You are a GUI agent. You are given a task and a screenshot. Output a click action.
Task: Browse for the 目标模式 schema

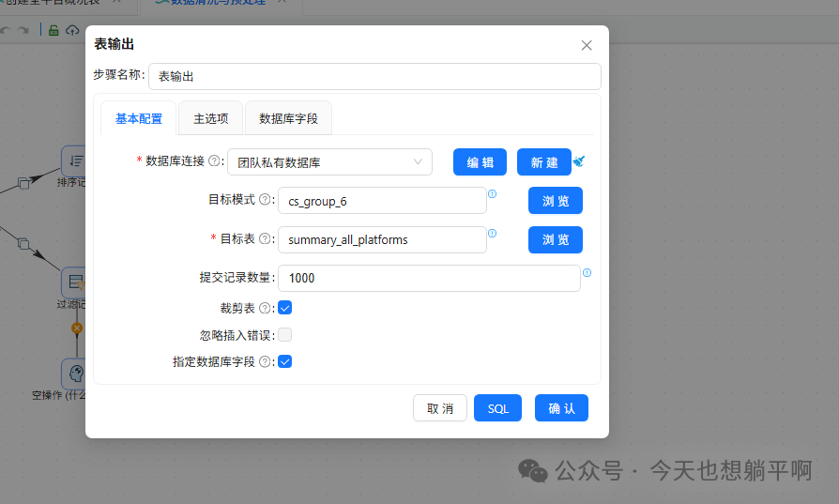556,201
